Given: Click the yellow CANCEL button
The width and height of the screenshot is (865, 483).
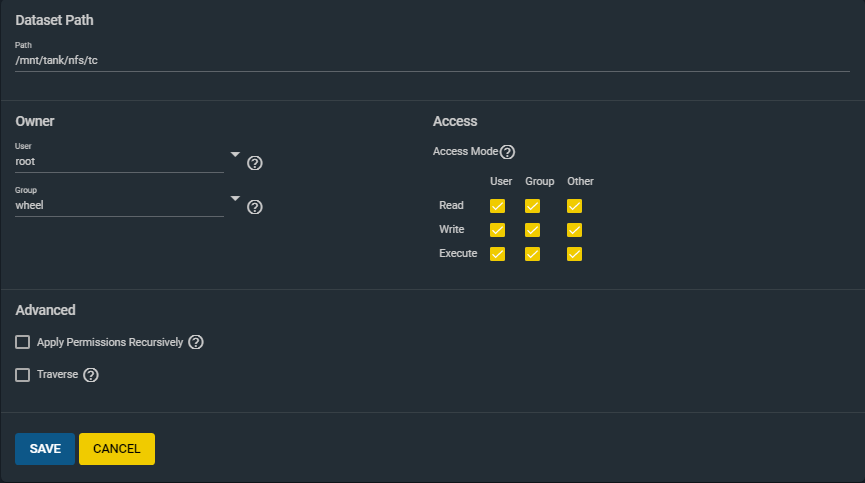Looking at the screenshot, I should tap(117, 449).
